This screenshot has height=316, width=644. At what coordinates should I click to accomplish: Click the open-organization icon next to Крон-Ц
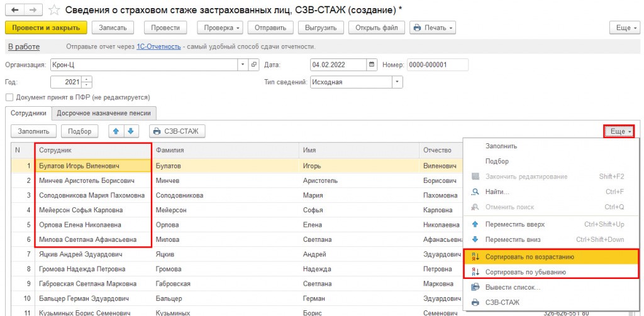coord(255,65)
